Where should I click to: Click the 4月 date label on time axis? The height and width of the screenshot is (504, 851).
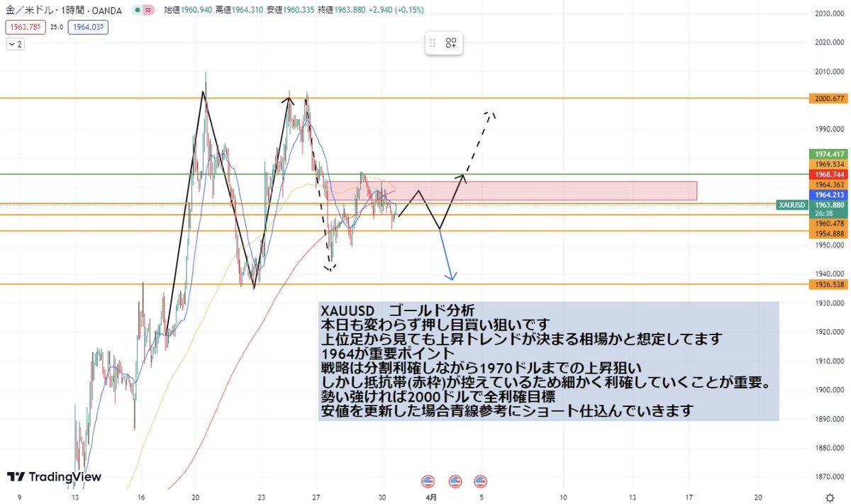(432, 498)
